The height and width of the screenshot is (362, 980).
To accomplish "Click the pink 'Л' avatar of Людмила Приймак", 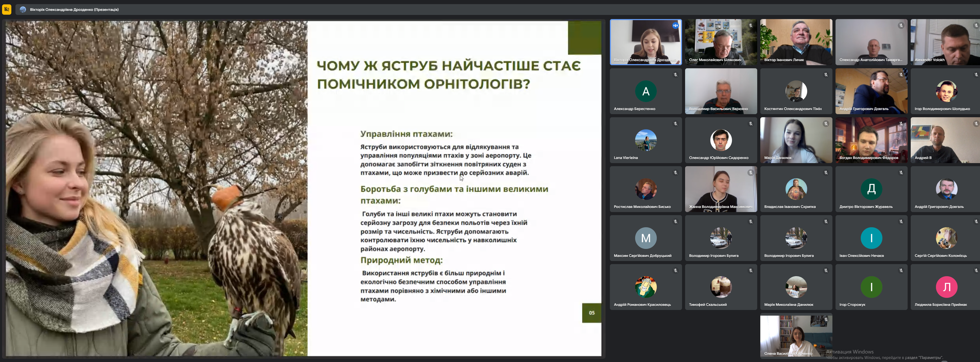I will pos(946,287).
